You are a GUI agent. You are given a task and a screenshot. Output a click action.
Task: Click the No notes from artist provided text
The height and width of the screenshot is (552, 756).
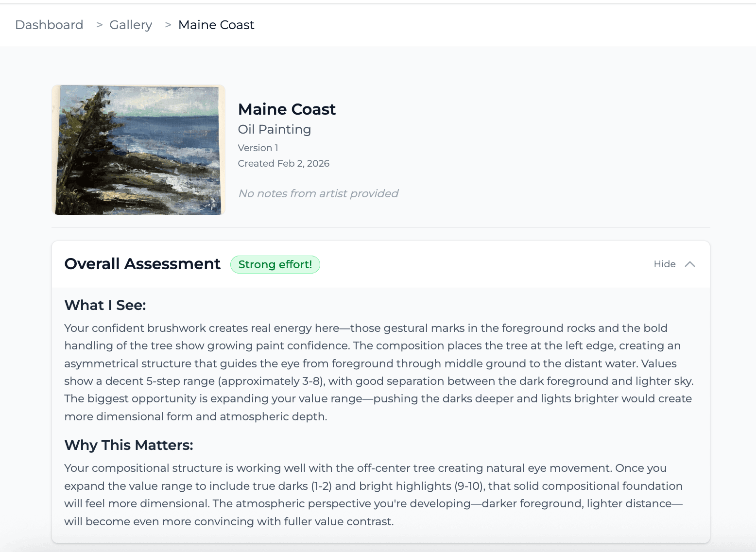tap(318, 193)
